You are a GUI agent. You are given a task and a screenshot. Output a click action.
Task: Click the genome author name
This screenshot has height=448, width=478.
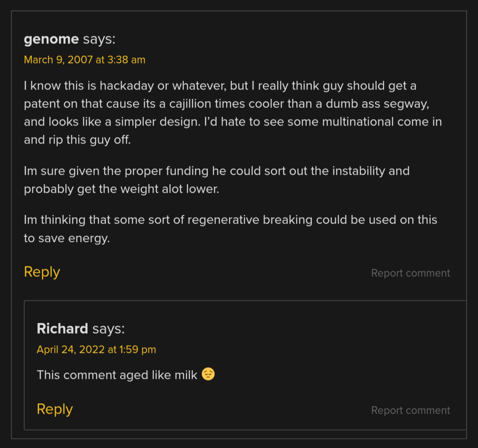click(51, 39)
